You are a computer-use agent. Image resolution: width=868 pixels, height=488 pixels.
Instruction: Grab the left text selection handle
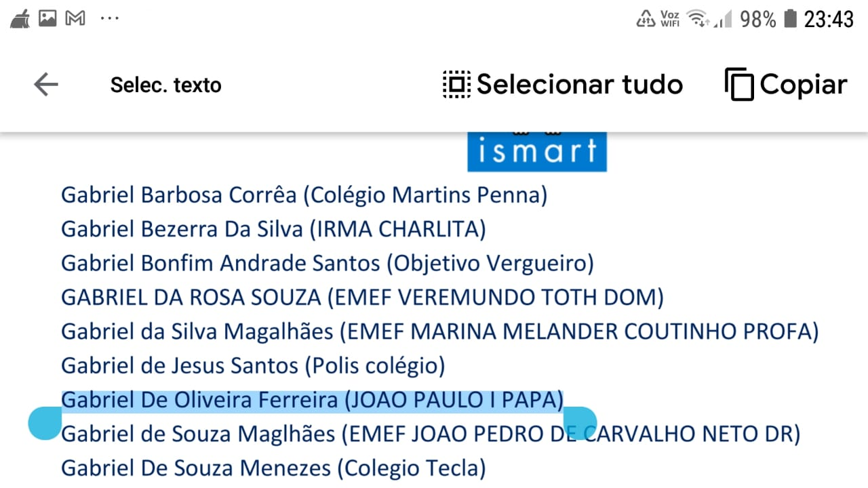point(45,424)
